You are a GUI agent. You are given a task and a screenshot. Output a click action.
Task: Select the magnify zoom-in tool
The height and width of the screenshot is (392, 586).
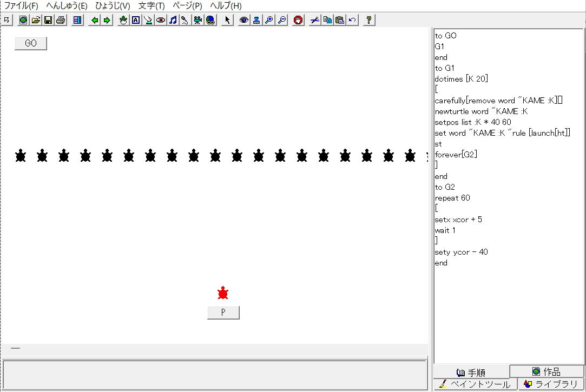(269, 20)
